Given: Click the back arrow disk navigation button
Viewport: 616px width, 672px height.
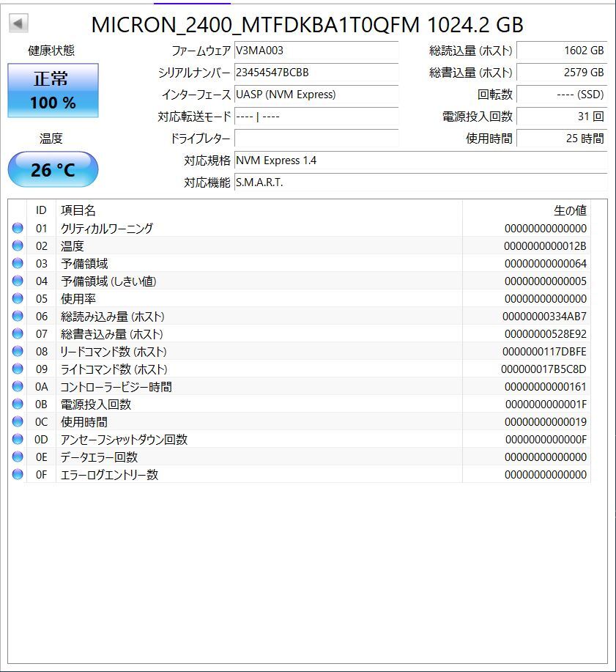Looking at the screenshot, I should point(18,23).
